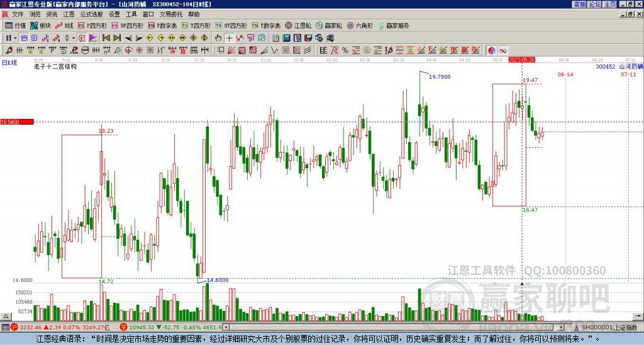Viewport: 644px width, 345px height.
Task: Click the up triangle button beside volume pane
Action: coord(6,317)
